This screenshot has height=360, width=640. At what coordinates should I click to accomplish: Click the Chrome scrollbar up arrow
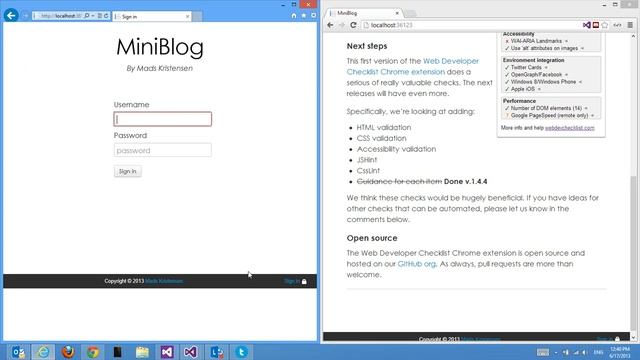633,36
